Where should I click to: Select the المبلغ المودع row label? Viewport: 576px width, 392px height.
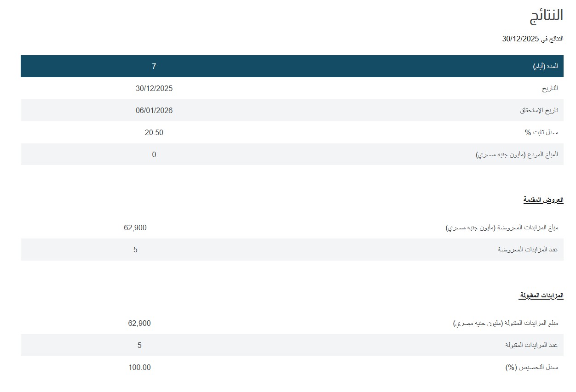[x=517, y=154]
